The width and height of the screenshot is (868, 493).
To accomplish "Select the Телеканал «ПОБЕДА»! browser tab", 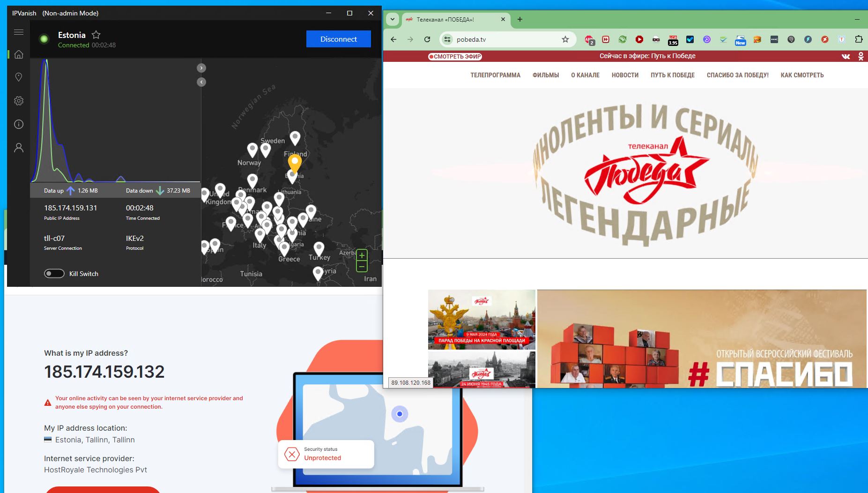I will [445, 20].
